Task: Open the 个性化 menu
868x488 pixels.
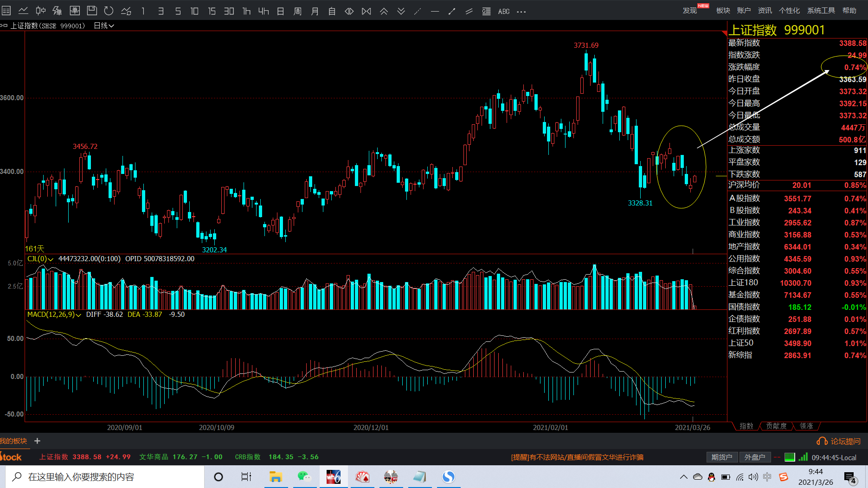Action: tap(789, 11)
